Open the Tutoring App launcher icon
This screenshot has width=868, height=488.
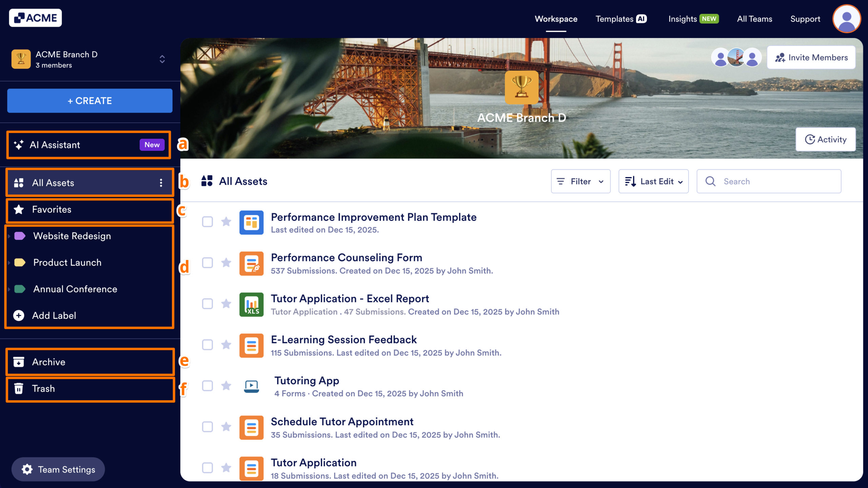[x=251, y=386]
